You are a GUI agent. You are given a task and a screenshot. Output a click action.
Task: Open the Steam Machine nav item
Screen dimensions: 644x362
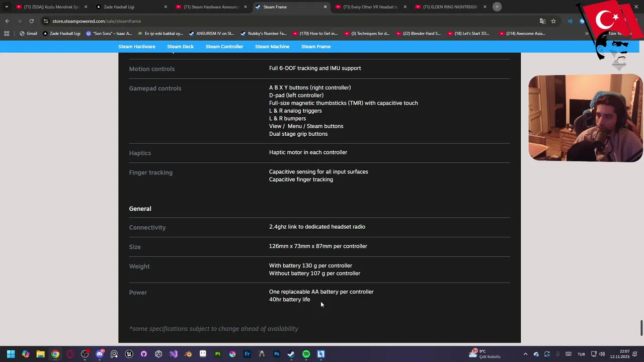point(272,47)
